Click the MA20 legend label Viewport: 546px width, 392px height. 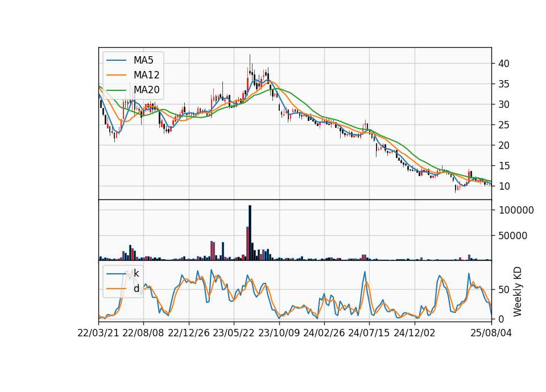pyautogui.click(x=146, y=90)
